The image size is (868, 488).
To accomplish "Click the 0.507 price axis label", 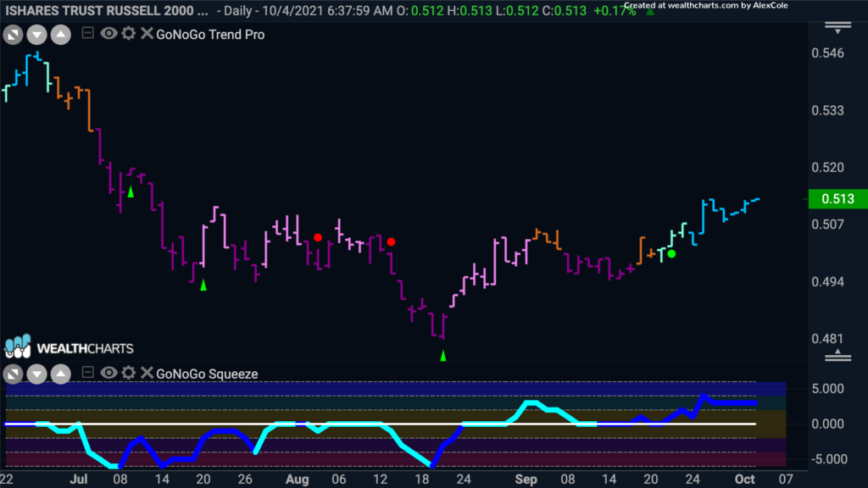I will tap(827, 225).
